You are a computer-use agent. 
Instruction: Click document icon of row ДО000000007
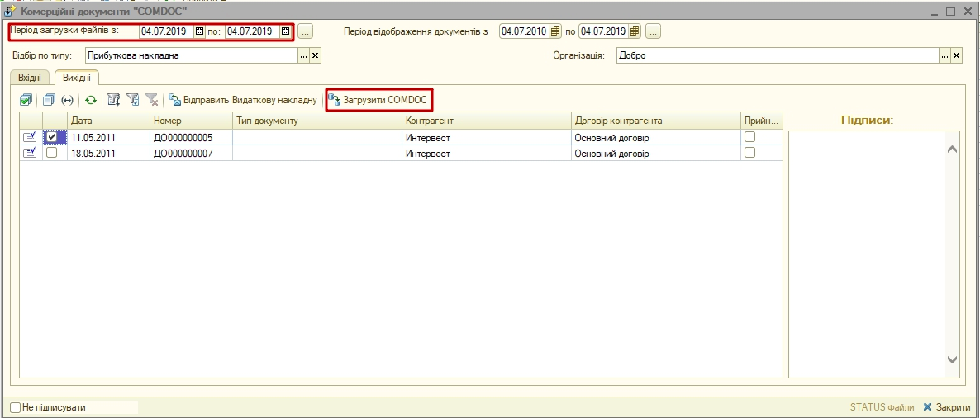click(x=30, y=153)
